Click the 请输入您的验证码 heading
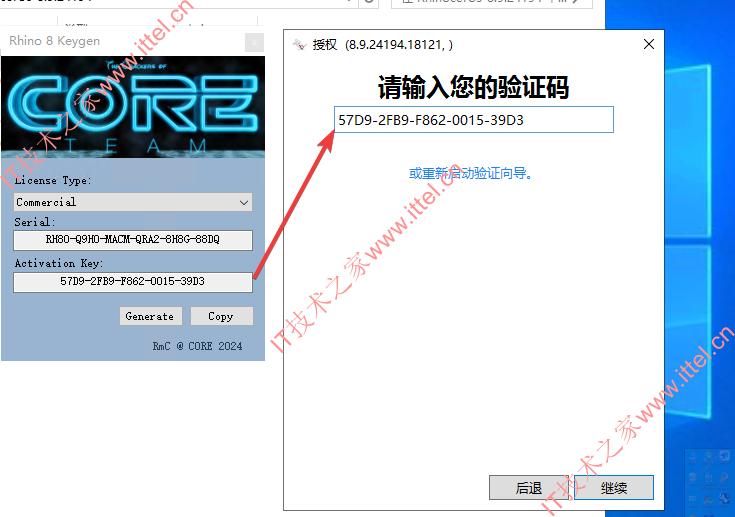This screenshot has width=735, height=517. tap(473, 87)
